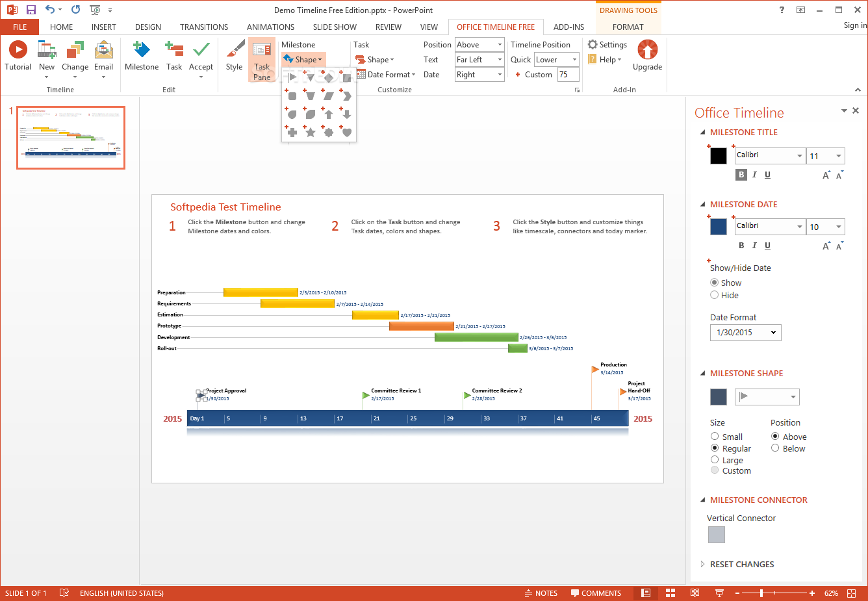This screenshot has width=868, height=601.
Task: Open the Quick position dropdown showing Lower
Action: point(557,59)
